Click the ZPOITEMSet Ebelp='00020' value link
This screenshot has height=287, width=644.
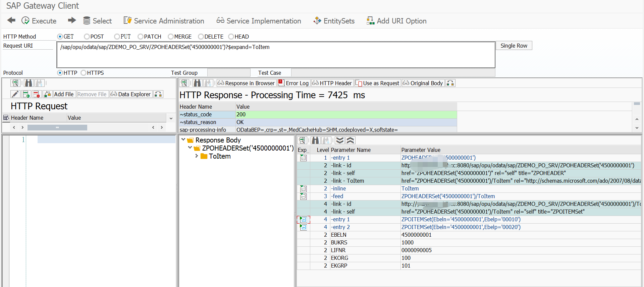coord(461,227)
